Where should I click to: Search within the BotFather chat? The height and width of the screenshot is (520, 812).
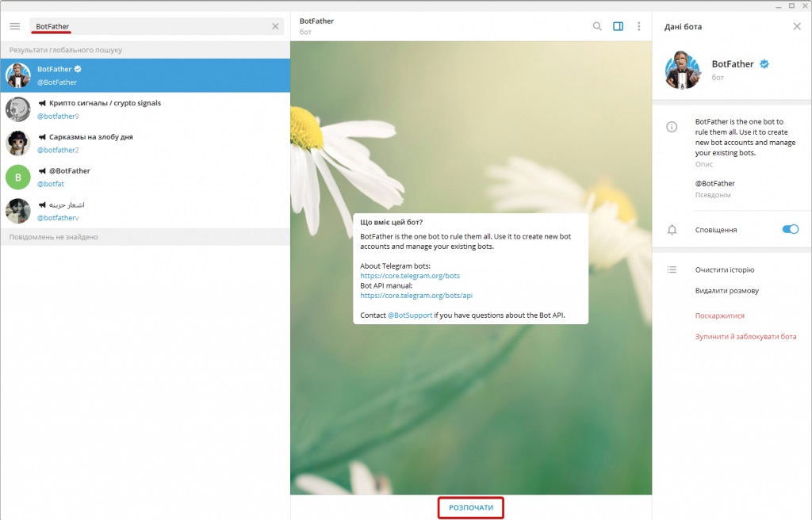click(597, 26)
